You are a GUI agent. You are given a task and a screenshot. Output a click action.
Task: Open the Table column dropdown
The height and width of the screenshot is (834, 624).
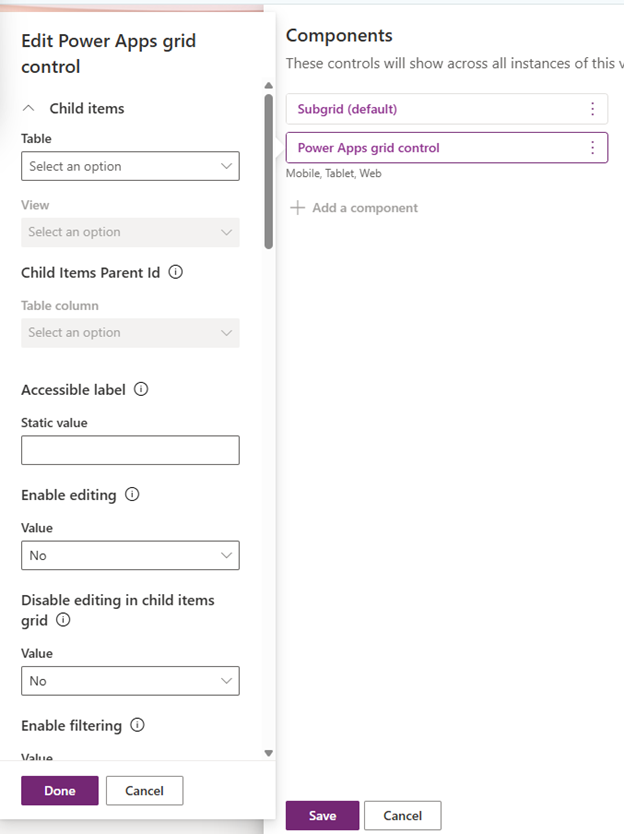pos(130,332)
